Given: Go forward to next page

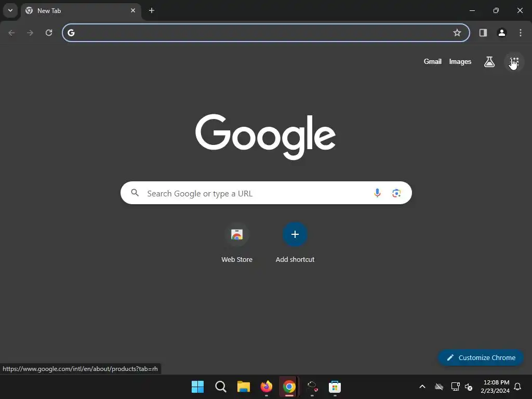Looking at the screenshot, I should (x=30, y=33).
